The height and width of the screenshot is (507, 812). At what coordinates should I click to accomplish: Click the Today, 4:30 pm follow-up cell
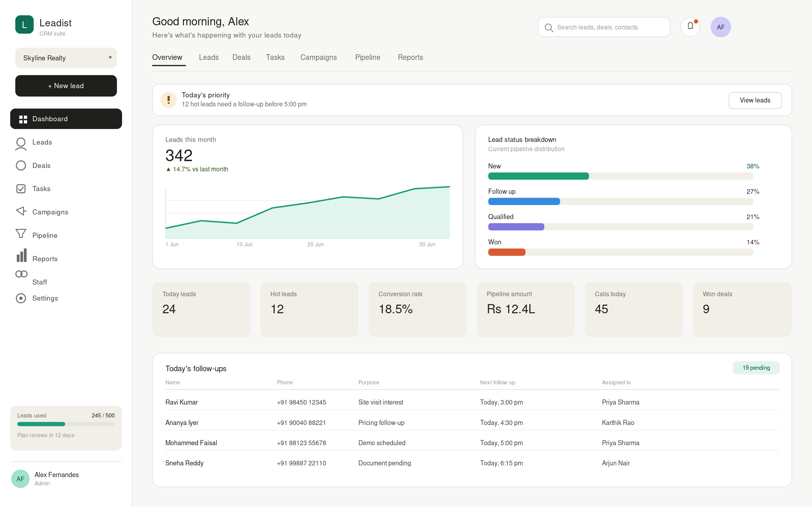[501, 423]
